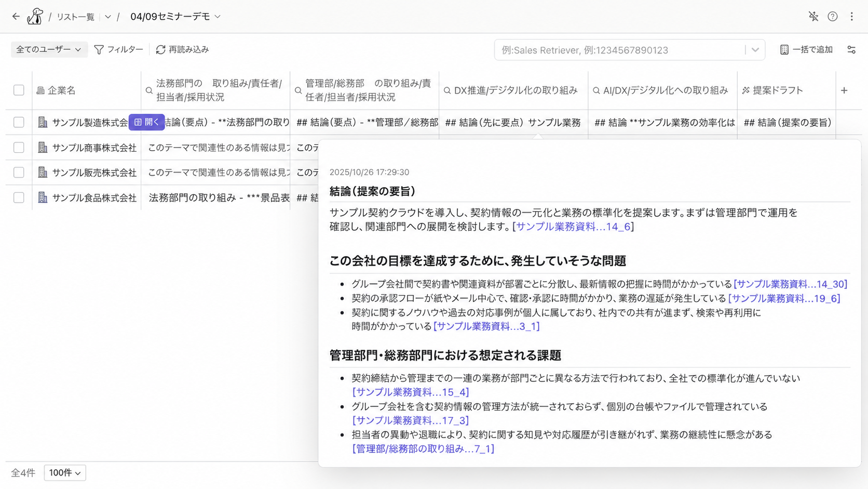
Task: Click building icon beside サンプル製造株式会社
Action: point(43,122)
